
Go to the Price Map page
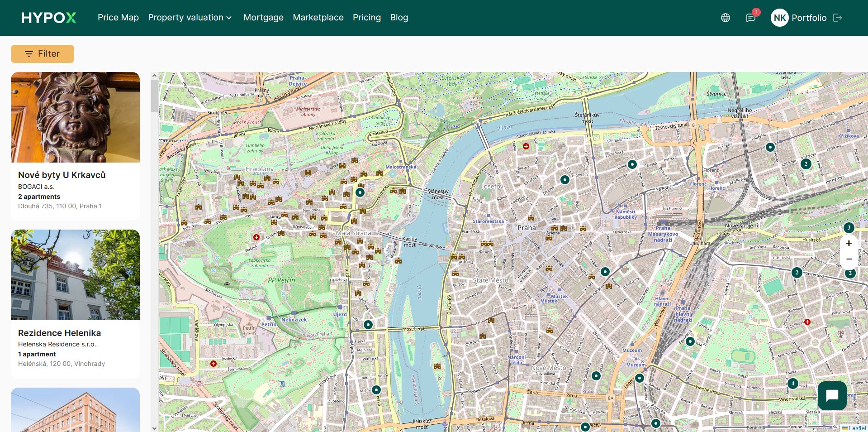118,18
